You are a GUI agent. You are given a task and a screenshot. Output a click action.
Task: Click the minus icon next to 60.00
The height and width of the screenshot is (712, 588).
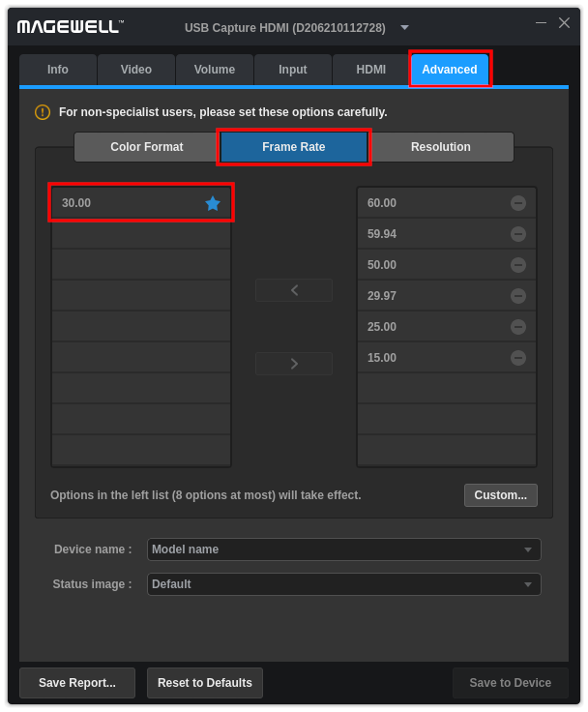click(x=518, y=203)
